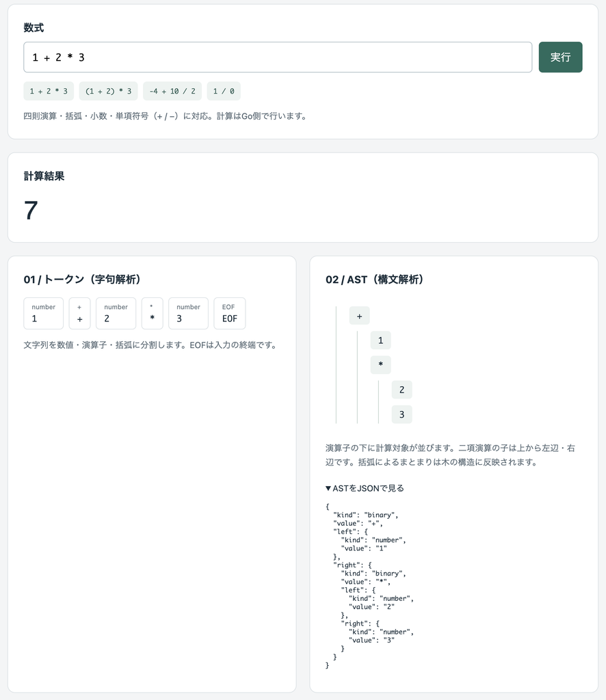Click the plus operator token
Screen dimensions: 606x700
coord(79,313)
